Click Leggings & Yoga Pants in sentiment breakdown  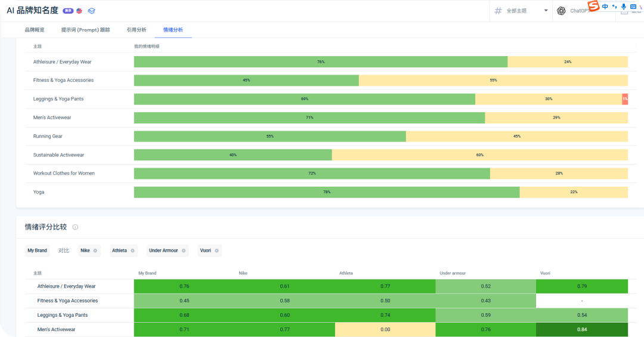(58, 99)
